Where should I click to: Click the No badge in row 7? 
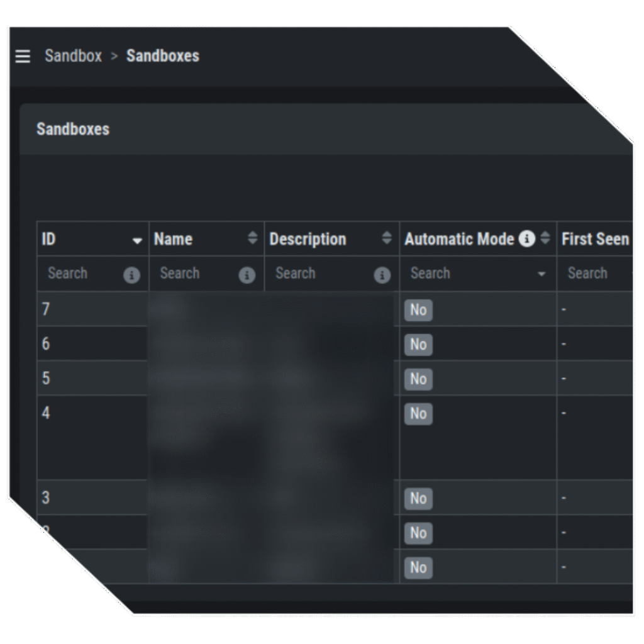(418, 310)
